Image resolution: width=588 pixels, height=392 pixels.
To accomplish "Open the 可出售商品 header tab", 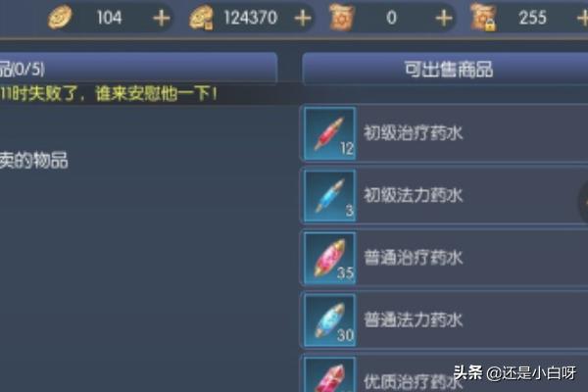I will pos(445,69).
